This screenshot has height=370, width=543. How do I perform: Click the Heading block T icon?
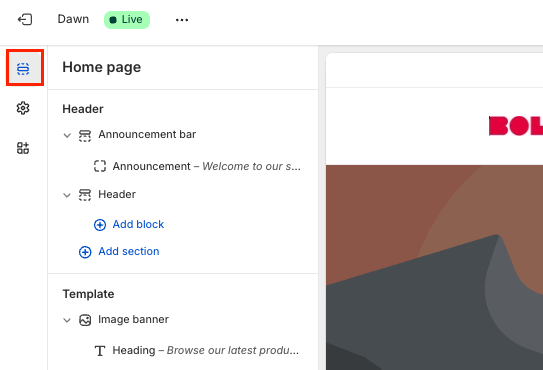click(x=100, y=351)
